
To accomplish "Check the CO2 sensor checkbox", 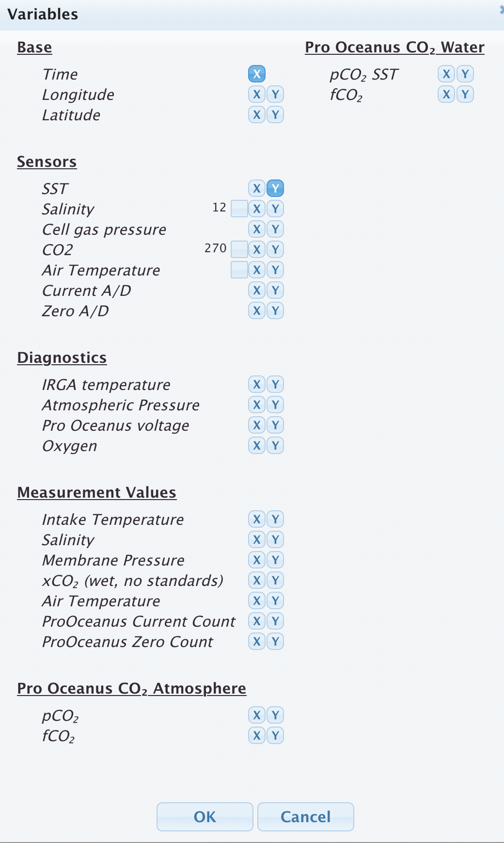I will pyautogui.click(x=238, y=249).
